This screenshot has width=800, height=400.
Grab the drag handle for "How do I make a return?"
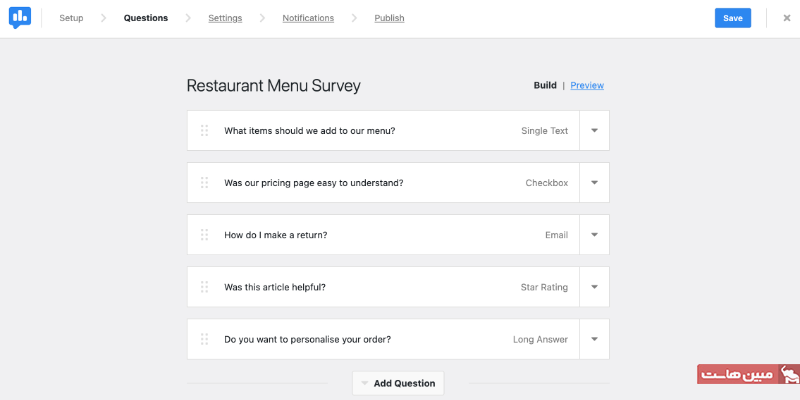[205, 235]
